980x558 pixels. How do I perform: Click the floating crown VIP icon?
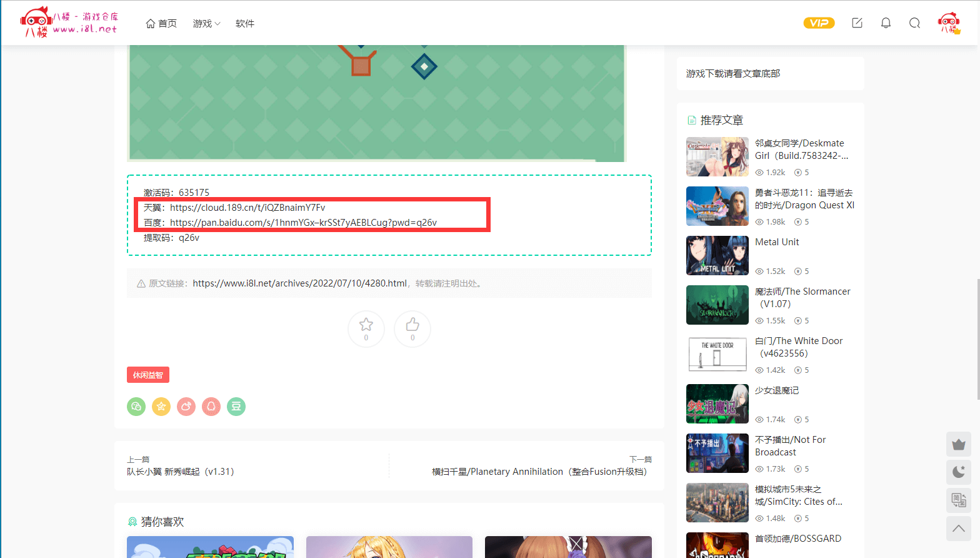958,445
